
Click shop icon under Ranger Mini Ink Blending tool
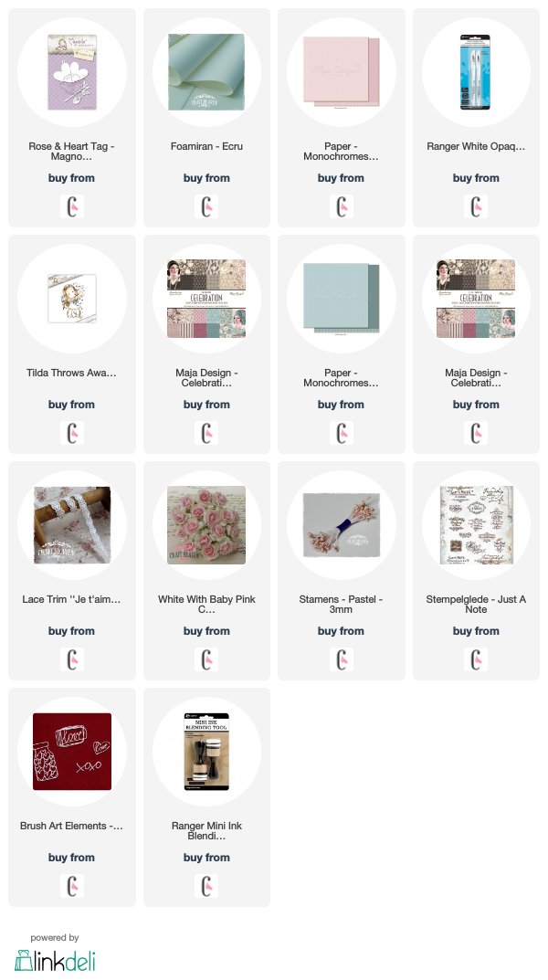click(x=206, y=886)
